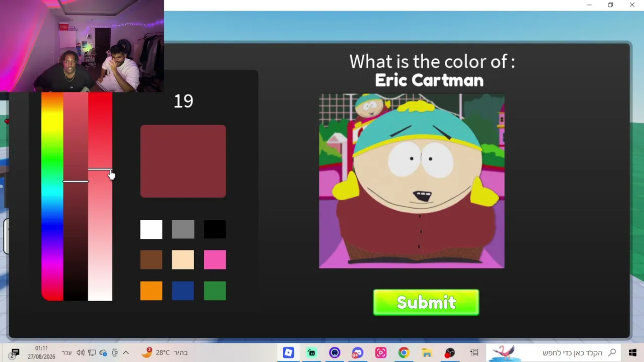644x362 pixels.
Task: Switch the keyboard input language indicator
Action: 66,353
